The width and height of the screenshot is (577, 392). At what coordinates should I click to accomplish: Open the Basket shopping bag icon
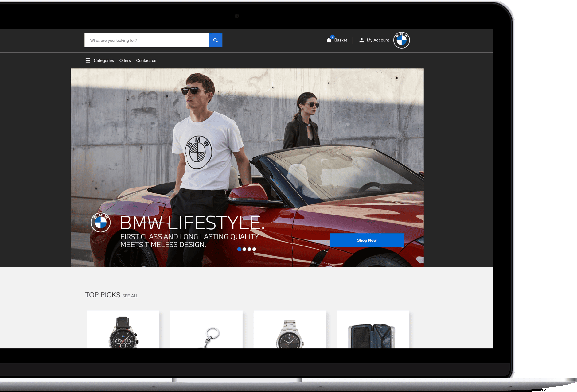[329, 40]
